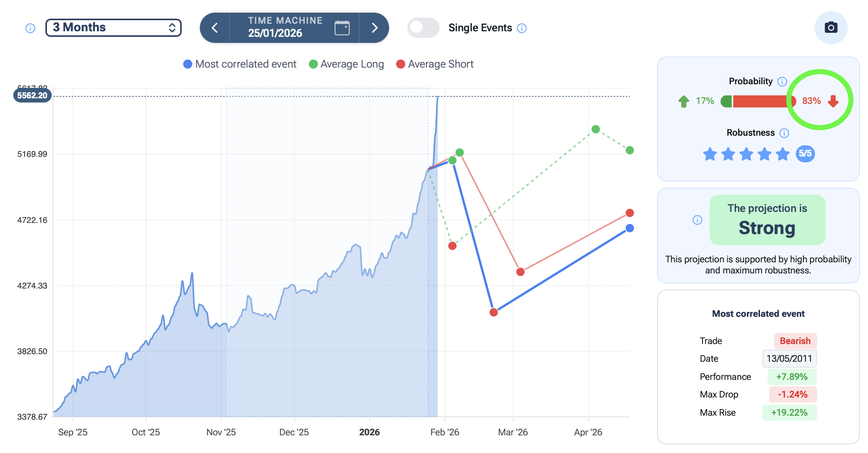Hide the Average Short legend series

[x=435, y=64]
